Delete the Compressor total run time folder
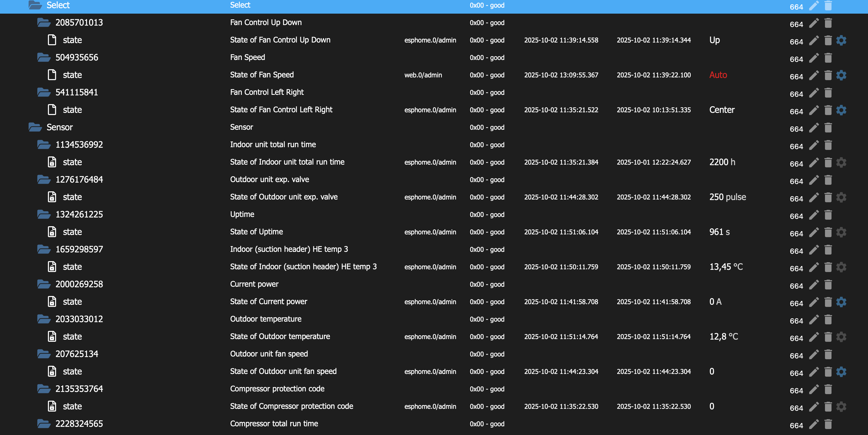Screen dimensions: 868x435 (x=828, y=424)
